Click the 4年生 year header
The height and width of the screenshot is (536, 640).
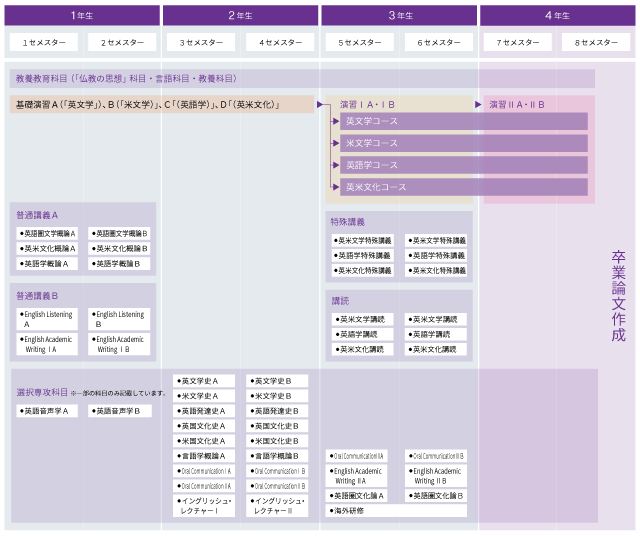pos(558,16)
